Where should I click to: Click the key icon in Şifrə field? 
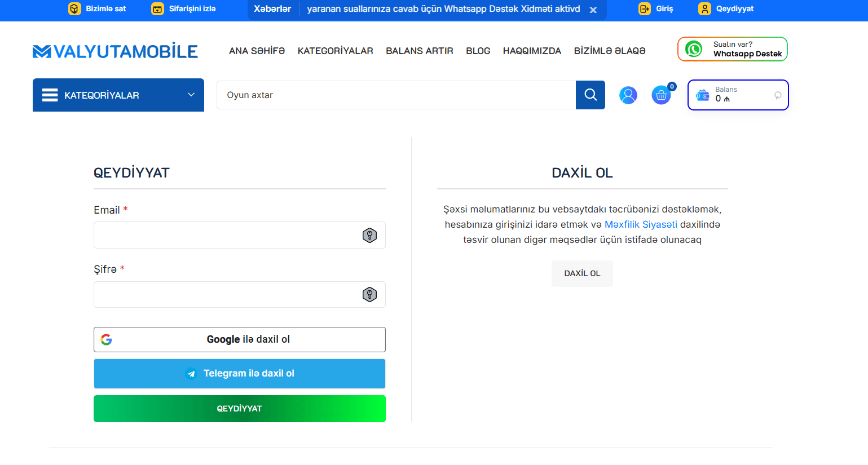point(369,294)
